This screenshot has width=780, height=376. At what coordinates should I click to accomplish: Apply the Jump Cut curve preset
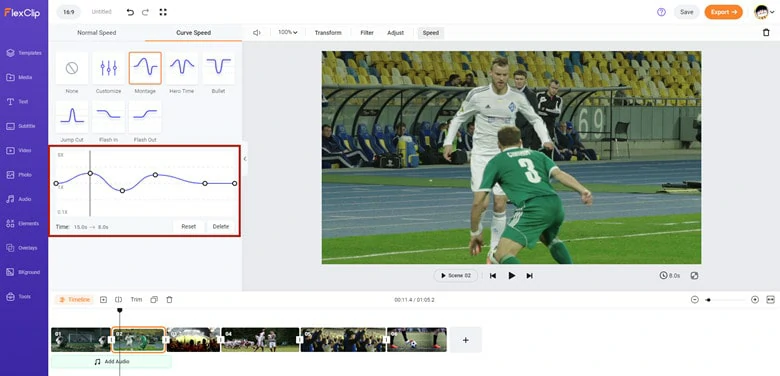[x=72, y=117]
